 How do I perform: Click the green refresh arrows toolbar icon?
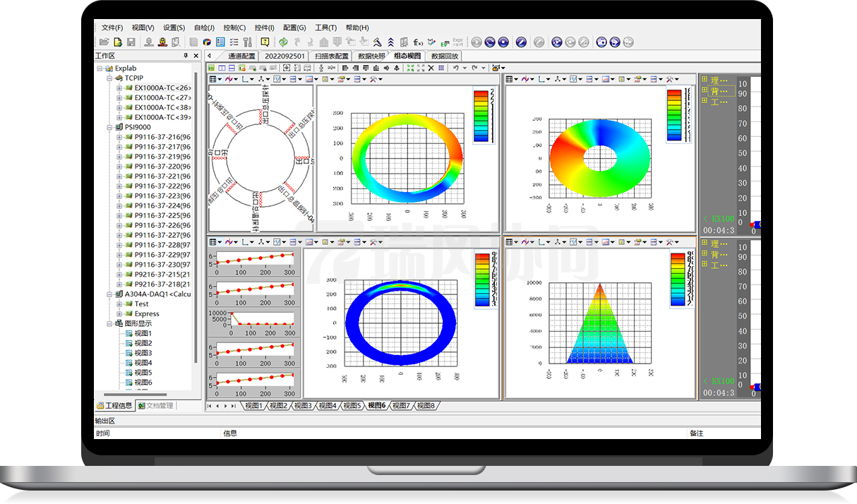point(283,42)
